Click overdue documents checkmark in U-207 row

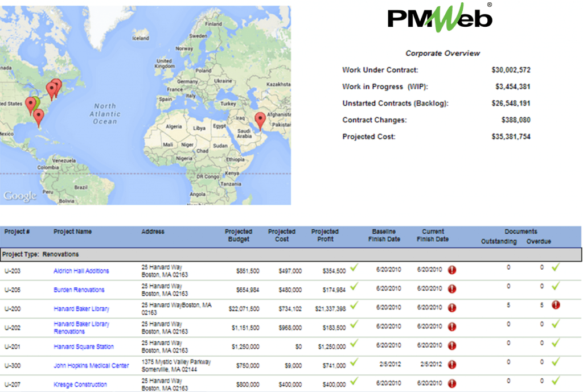pyautogui.click(x=556, y=381)
